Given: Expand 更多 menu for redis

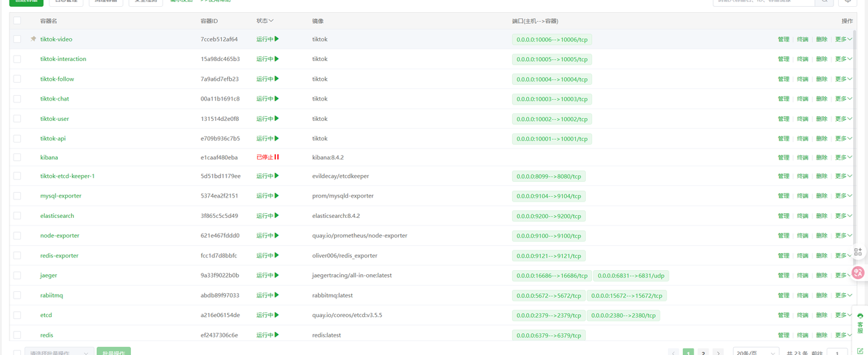Looking at the screenshot, I should click(x=844, y=335).
